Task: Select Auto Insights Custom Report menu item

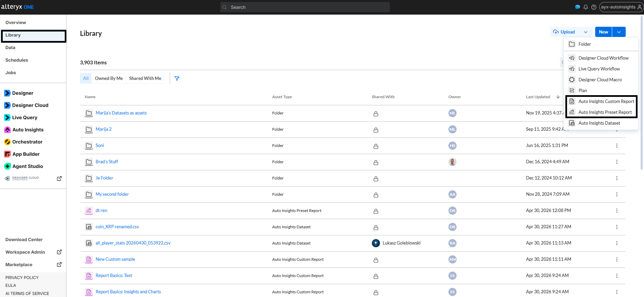Action: [x=601, y=101]
